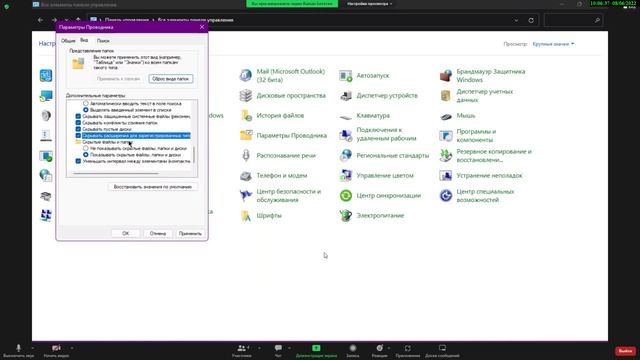Expand caret beside Zoom participants
640x360 pixels.
tap(259, 348)
